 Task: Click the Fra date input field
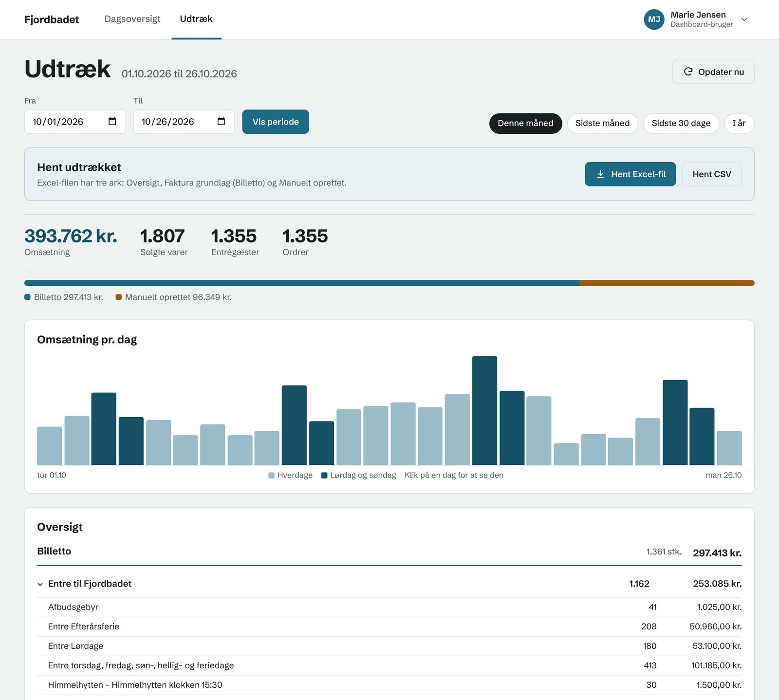(75, 122)
